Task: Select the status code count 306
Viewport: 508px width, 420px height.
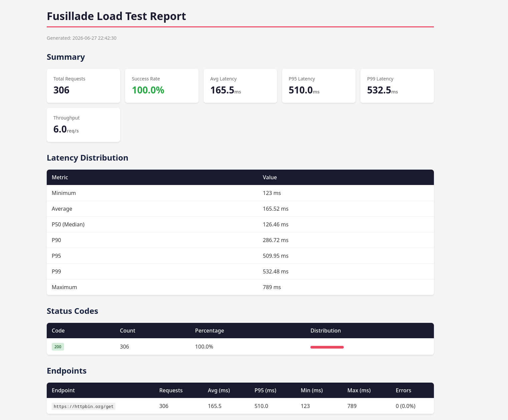Action: [x=124, y=347]
